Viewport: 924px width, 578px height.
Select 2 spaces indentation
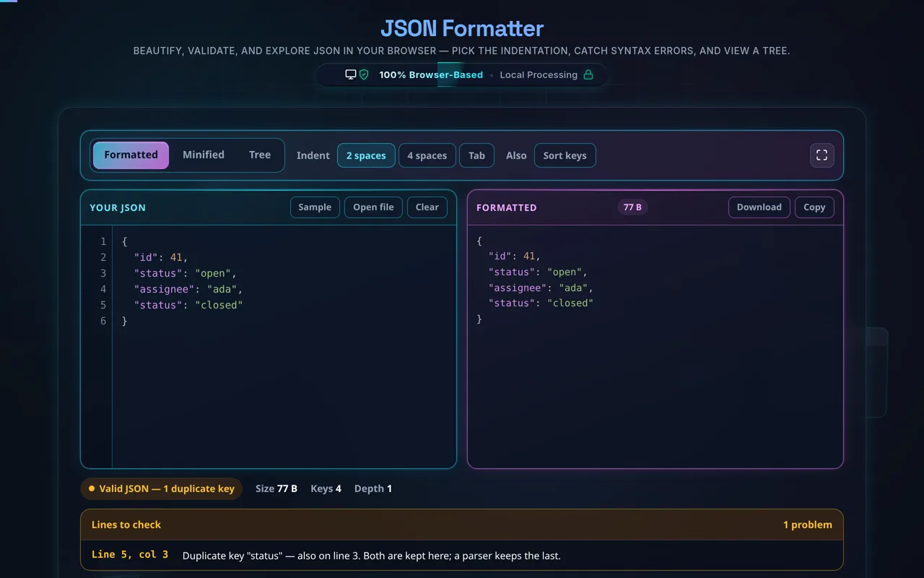[366, 155]
